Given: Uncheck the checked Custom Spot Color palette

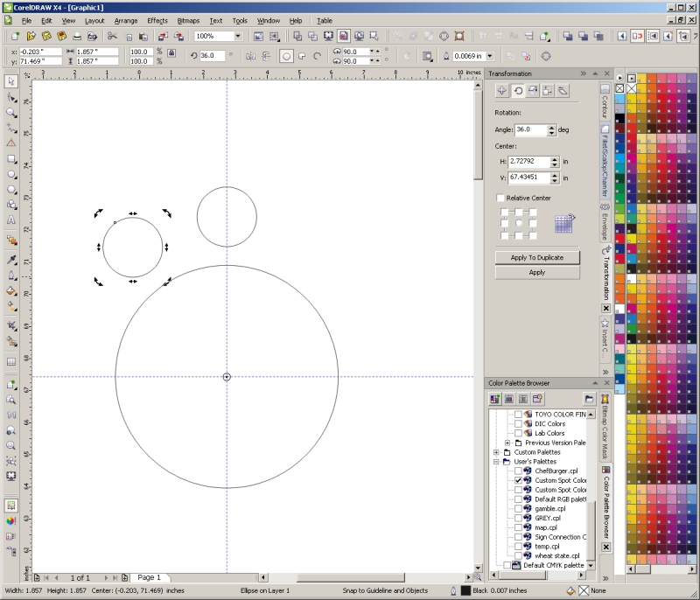Looking at the screenshot, I should (x=518, y=480).
